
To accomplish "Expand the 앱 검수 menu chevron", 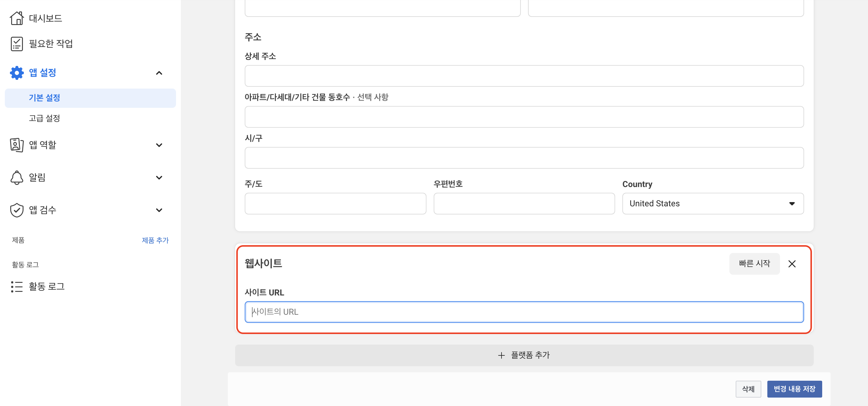I will click(159, 210).
